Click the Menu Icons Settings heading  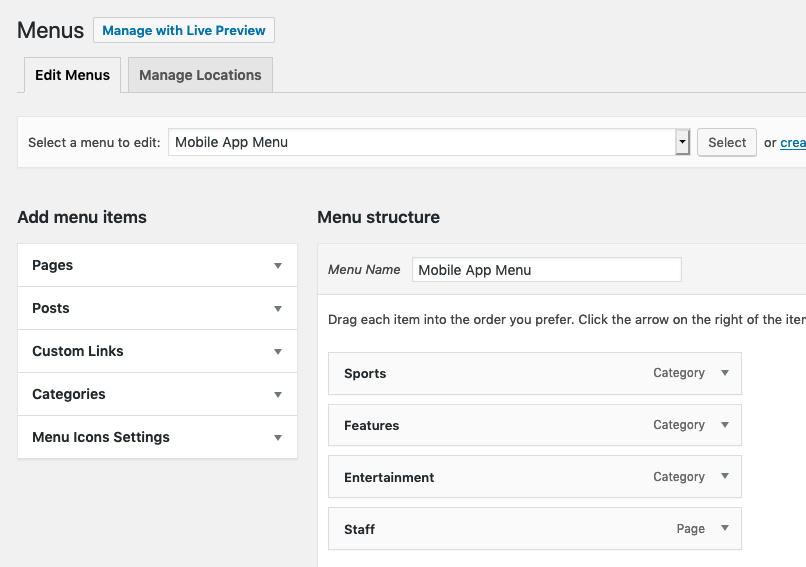pos(101,437)
